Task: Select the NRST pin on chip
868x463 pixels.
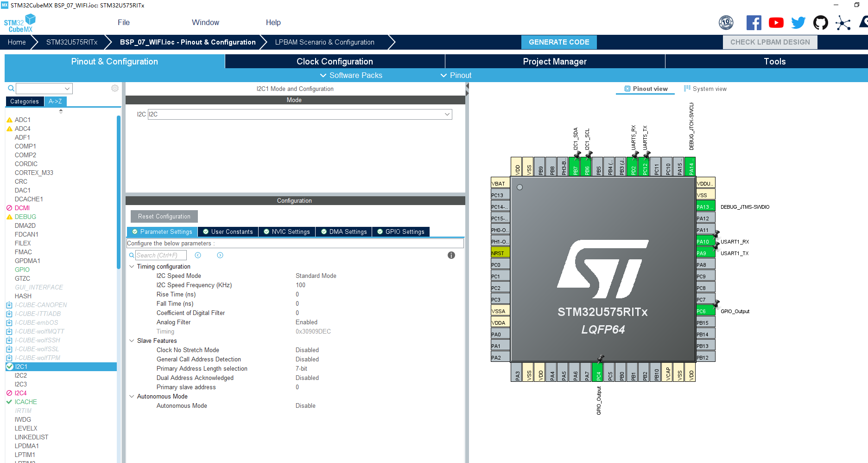Action: [x=501, y=253]
